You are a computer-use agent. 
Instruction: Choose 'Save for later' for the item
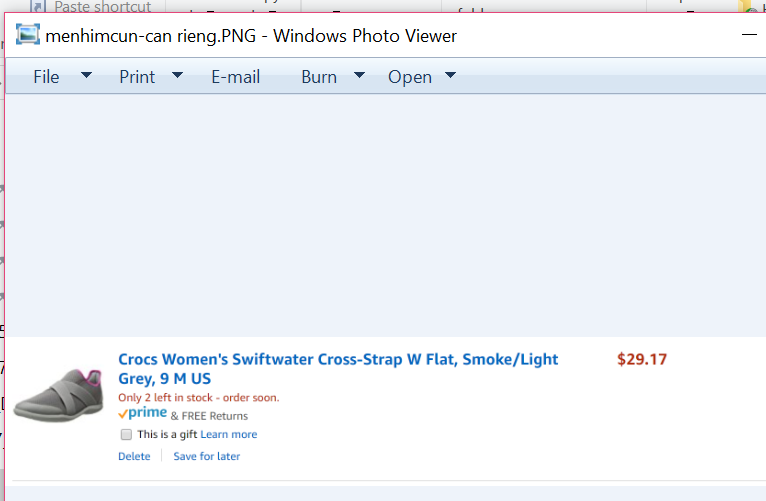(x=207, y=456)
